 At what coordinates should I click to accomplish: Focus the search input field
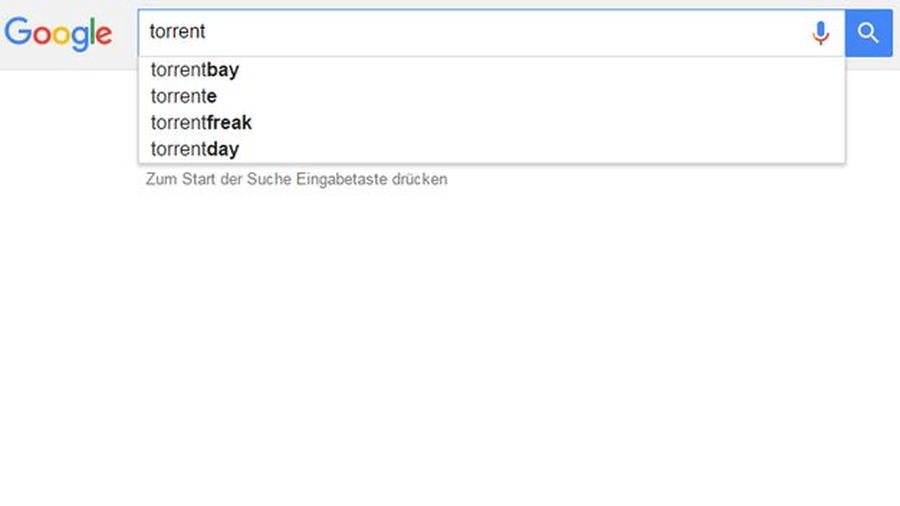pos(500,32)
